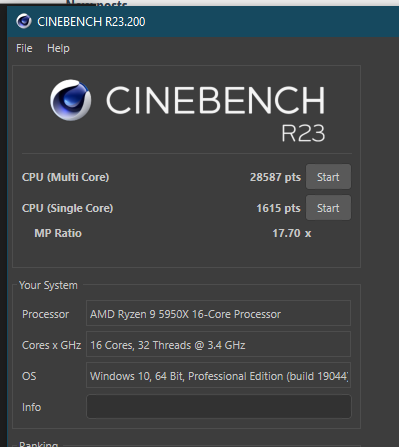Click the Your System group heading
Viewport: 399px width, 447px height.
point(48,285)
